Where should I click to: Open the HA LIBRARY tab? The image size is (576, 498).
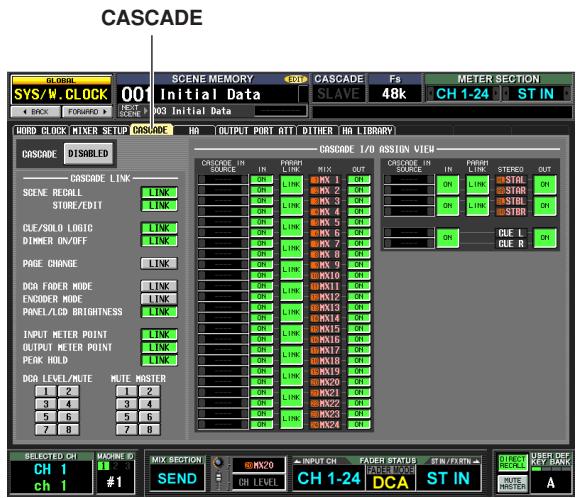tap(367, 131)
